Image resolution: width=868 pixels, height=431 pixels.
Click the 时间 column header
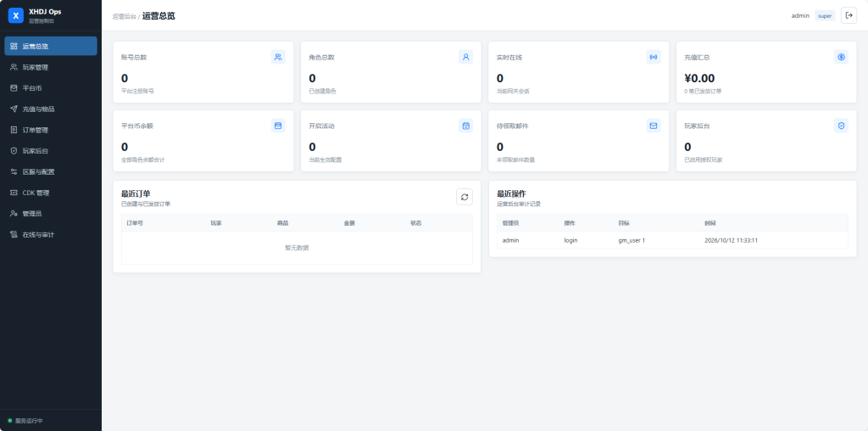click(710, 222)
